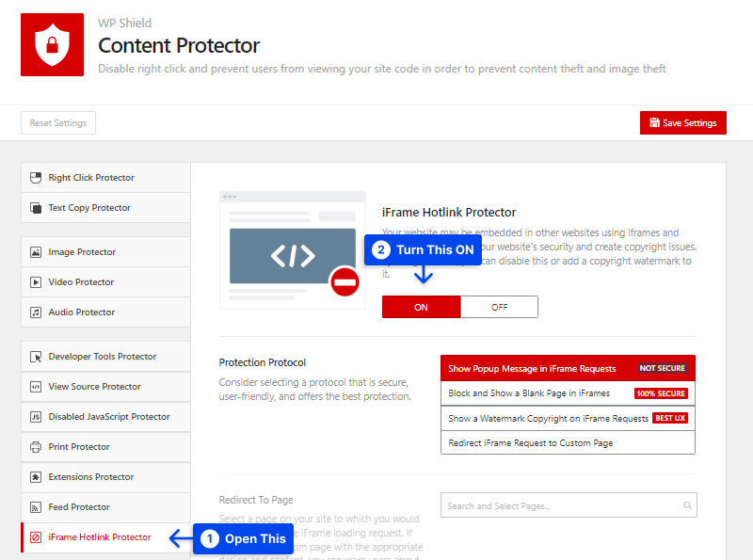The width and height of the screenshot is (753, 560).
Task: Click the WP Shield brand text
Action: click(125, 23)
